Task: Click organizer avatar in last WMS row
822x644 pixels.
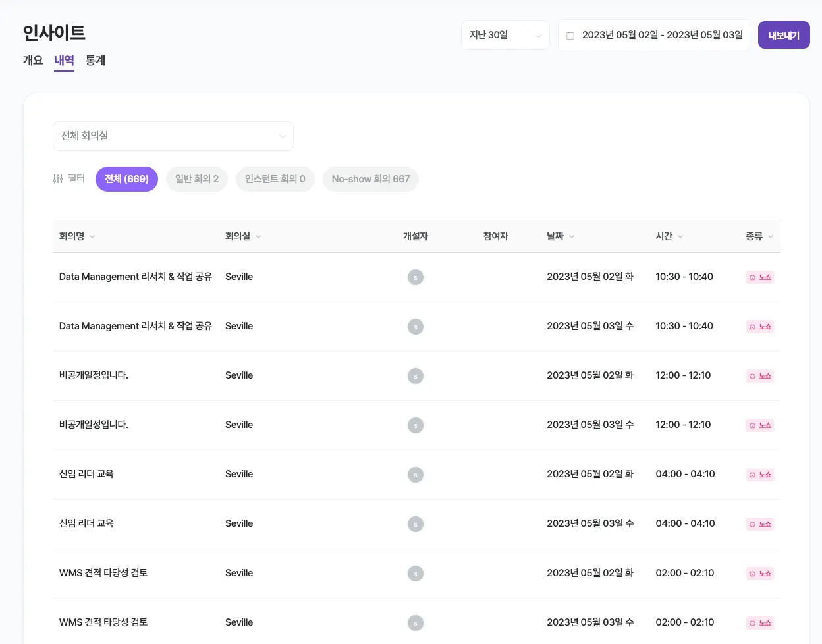Action: click(415, 623)
